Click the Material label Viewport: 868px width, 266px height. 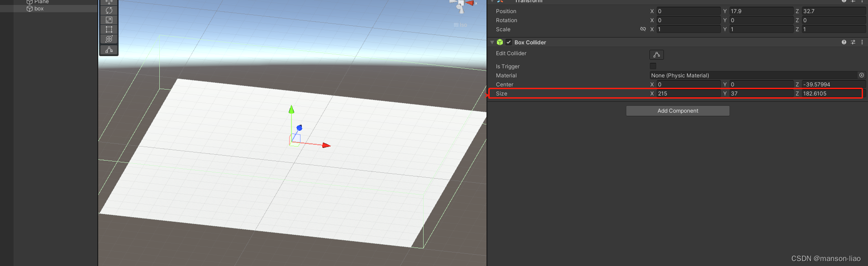[x=506, y=75]
